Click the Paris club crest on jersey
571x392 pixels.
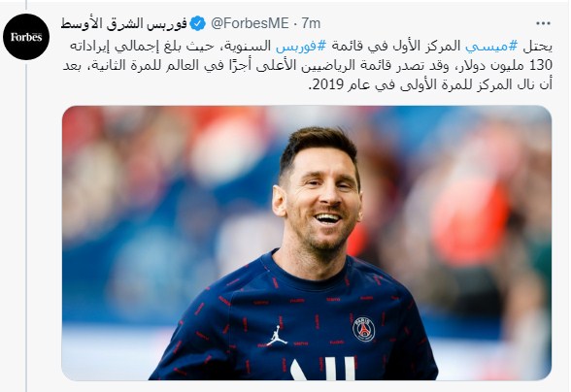pyautogui.click(x=363, y=329)
